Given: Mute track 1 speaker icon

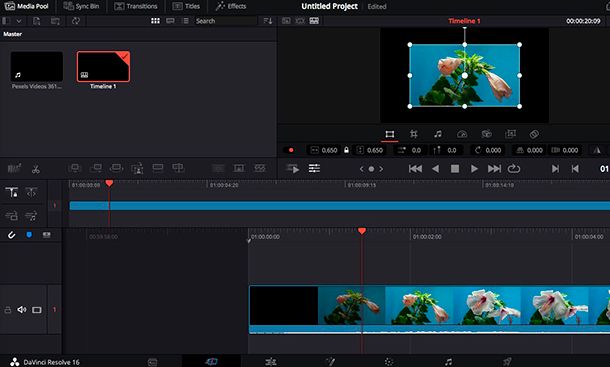Looking at the screenshot, I should [22, 309].
